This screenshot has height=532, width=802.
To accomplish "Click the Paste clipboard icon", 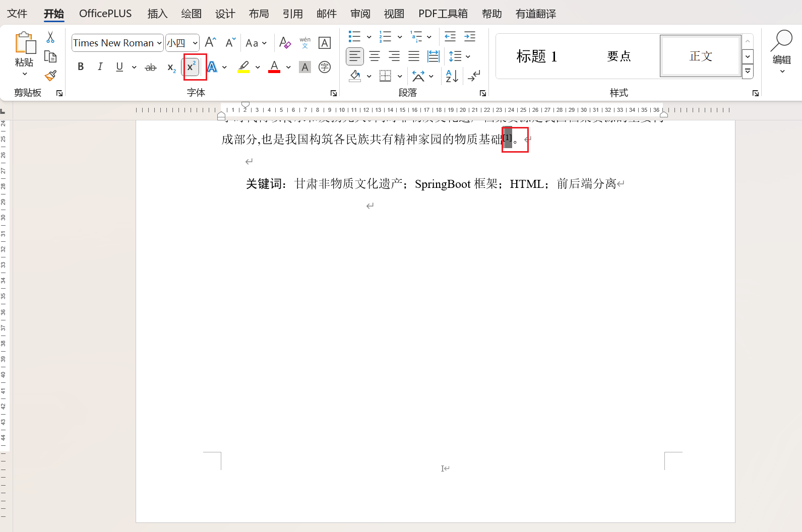I will [25, 43].
